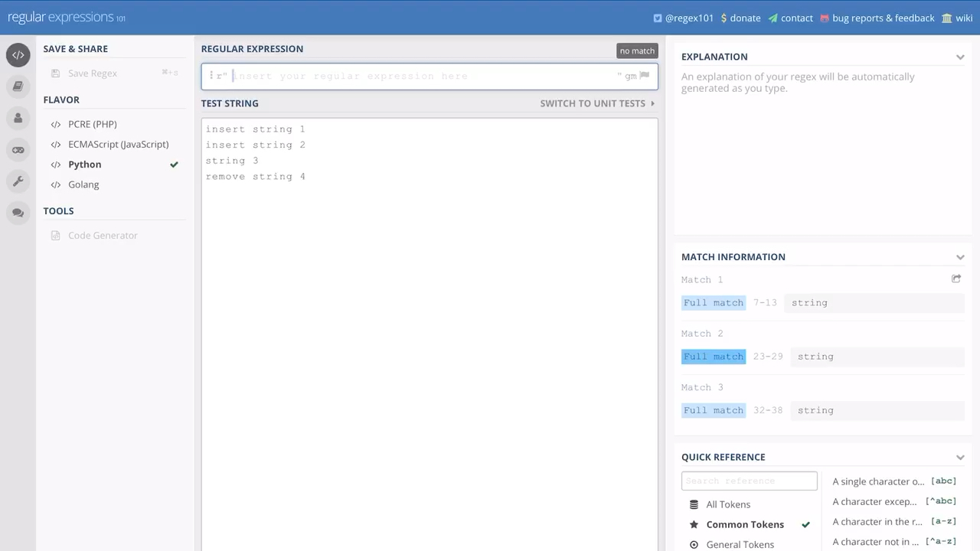Click the All Tokens stack icon
The height and width of the screenshot is (551, 980).
(x=694, y=504)
